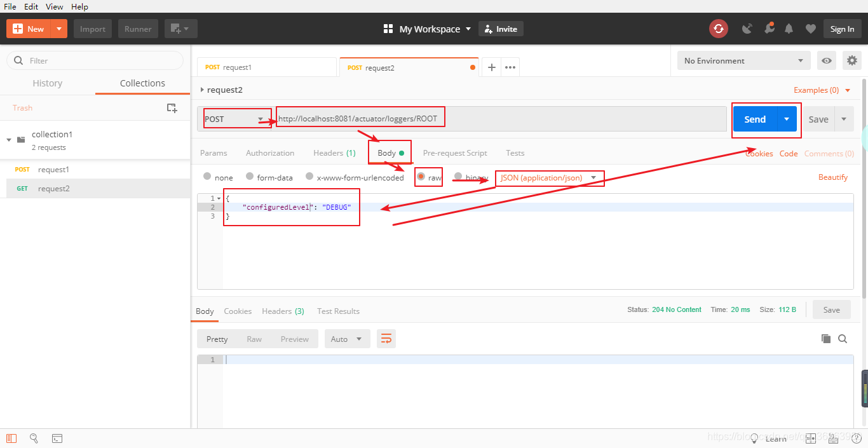The image size is (868, 448).
Task: Search the response with magnifier icon
Action: 843,339
